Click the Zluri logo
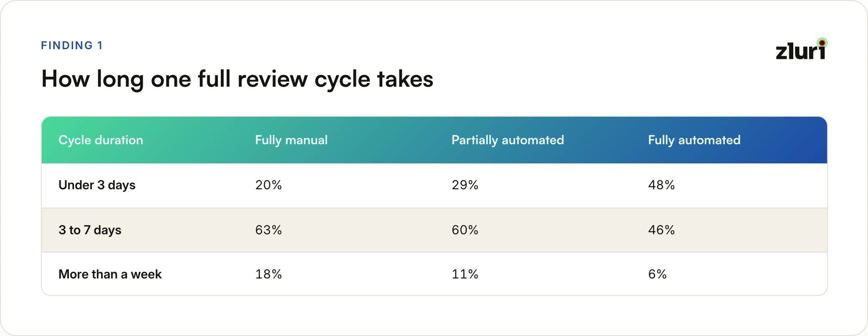 pyautogui.click(x=801, y=49)
